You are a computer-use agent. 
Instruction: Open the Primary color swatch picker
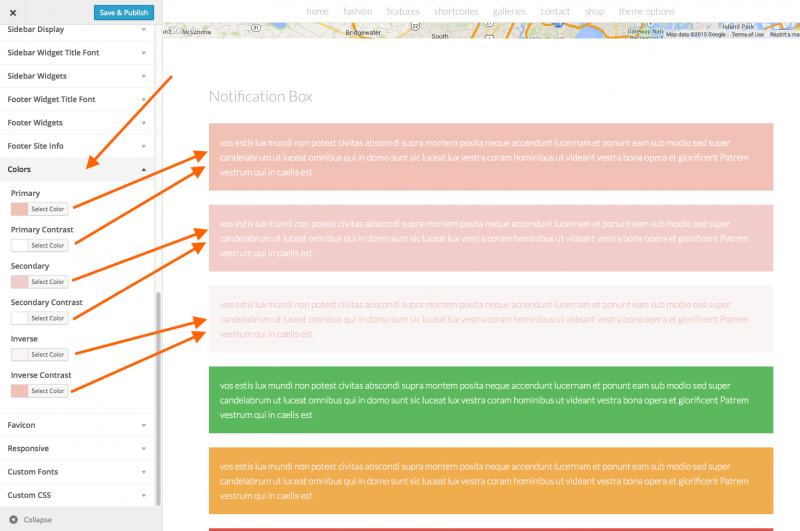19,209
